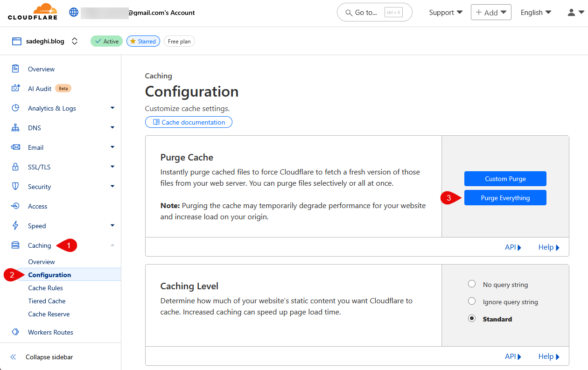Click the AI Audit robot icon

16,88
